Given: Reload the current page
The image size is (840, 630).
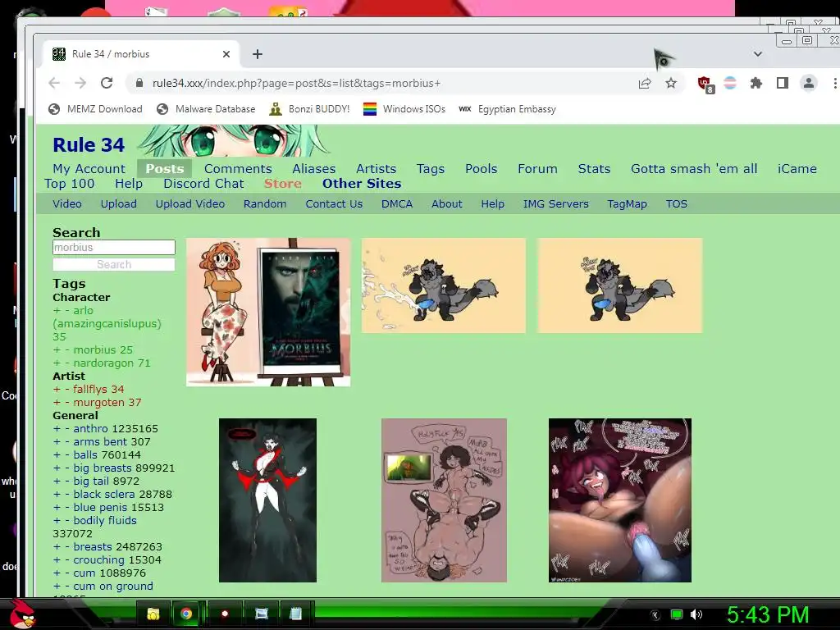Looking at the screenshot, I should tap(107, 83).
